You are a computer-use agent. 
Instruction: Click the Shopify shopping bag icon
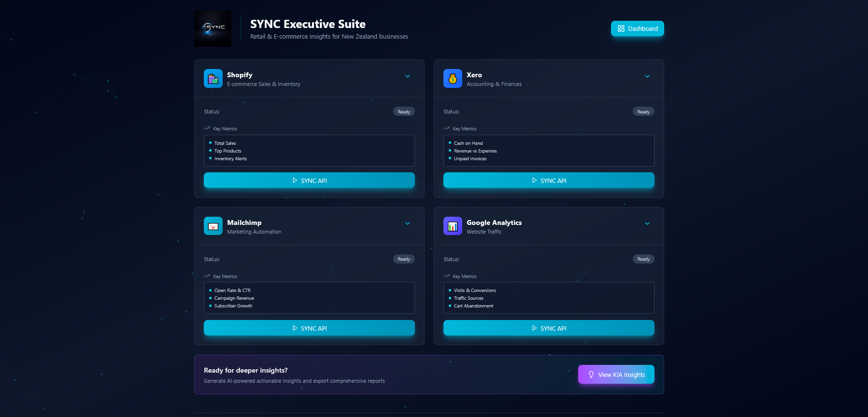213,79
